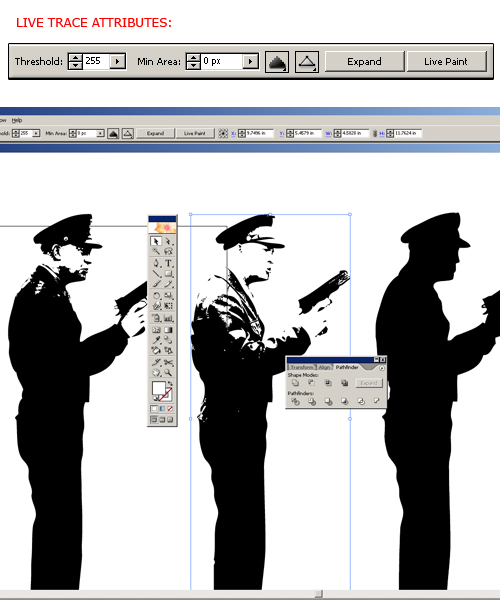Select the Eyedropper tool

click(x=157, y=340)
